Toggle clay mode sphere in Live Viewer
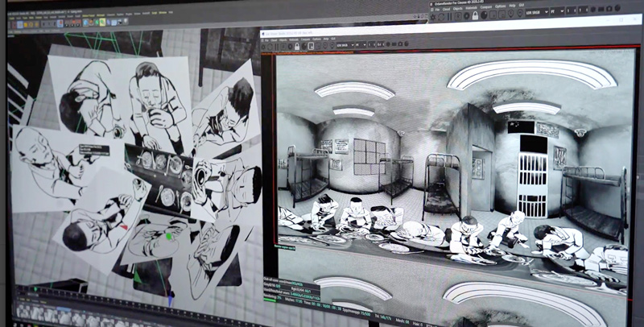644x327 pixels. coord(304,46)
